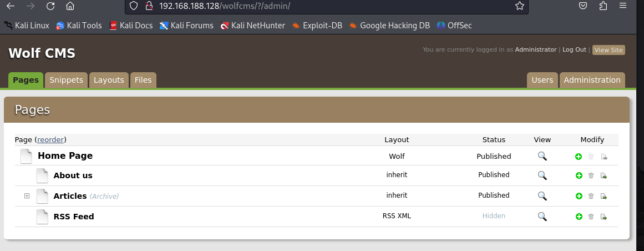This screenshot has height=251, width=644.
Task: Copy the About us page
Action: click(604, 175)
